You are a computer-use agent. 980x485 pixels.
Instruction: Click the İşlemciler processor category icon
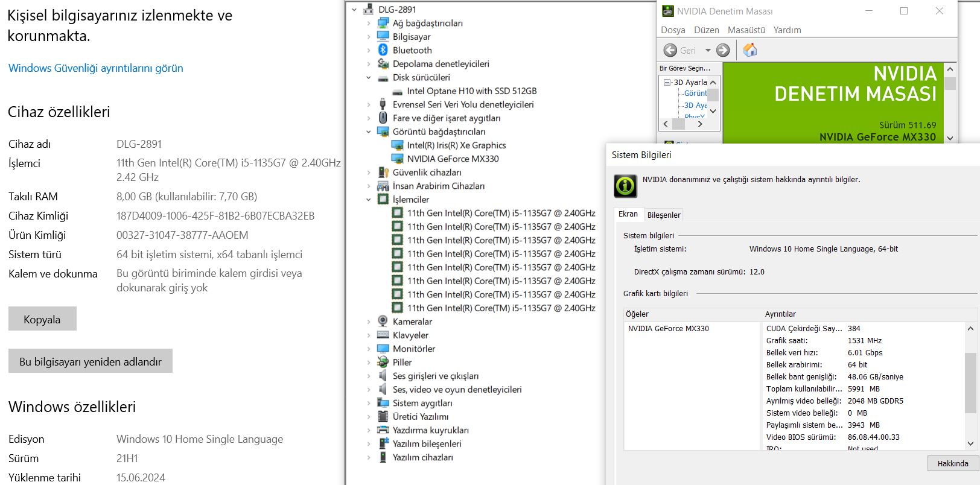pyautogui.click(x=383, y=199)
